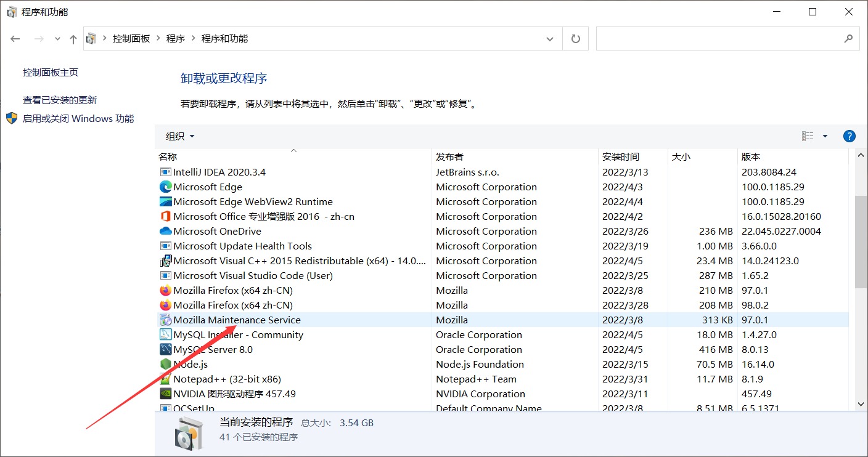
Task: Click the Node.js Foundation publisher cell
Action: click(480, 365)
